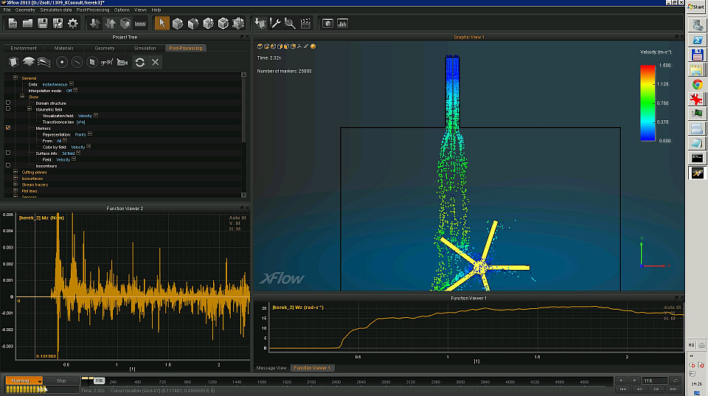The image size is (708, 396).
Task: Click the point sensor circle icon
Action: [x=62, y=62]
